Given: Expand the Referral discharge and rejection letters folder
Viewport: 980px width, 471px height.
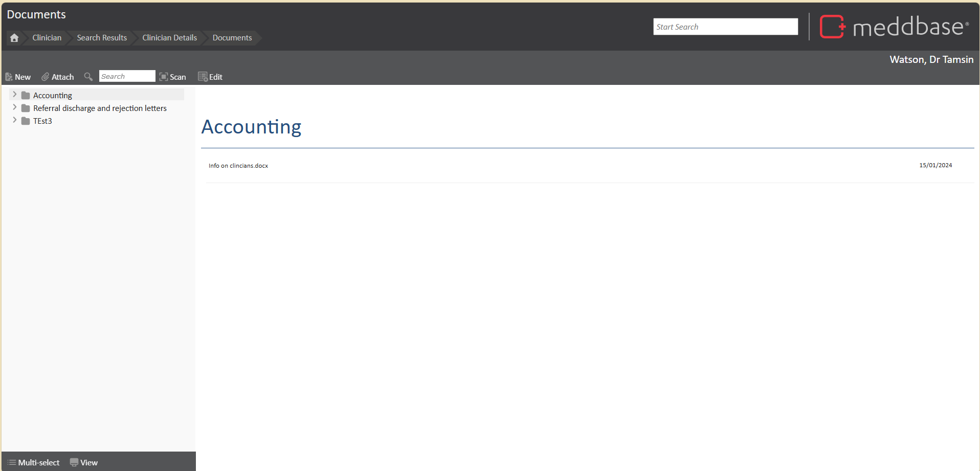Looking at the screenshot, I should pos(14,107).
